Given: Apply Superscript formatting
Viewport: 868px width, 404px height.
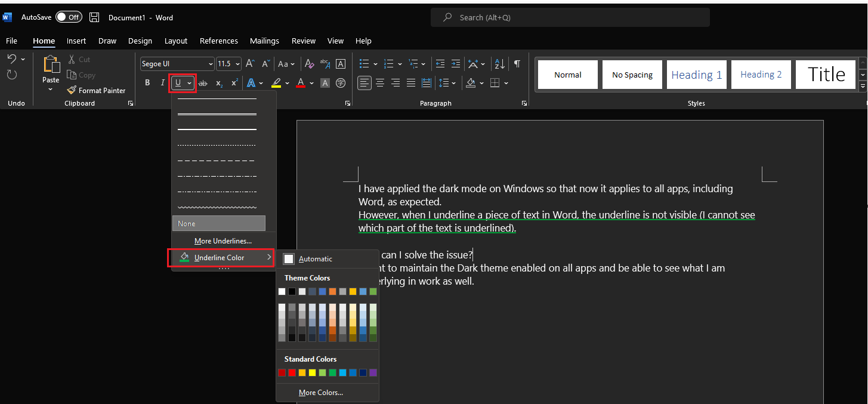Looking at the screenshot, I should tap(234, 83).
